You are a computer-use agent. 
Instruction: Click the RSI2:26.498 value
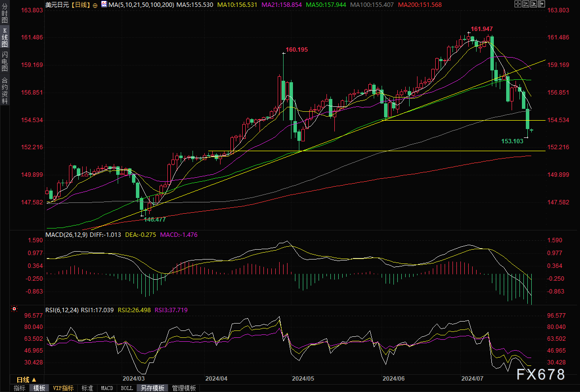point(134,310)
